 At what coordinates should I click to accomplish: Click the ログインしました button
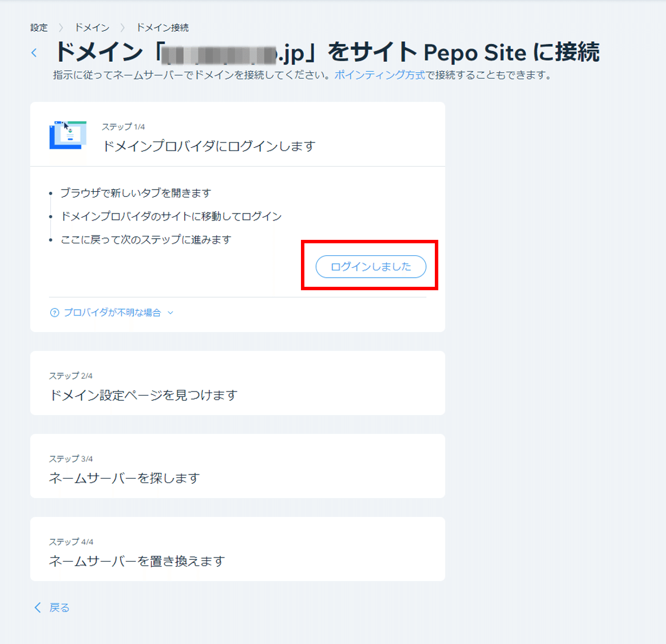coord(371,267)
